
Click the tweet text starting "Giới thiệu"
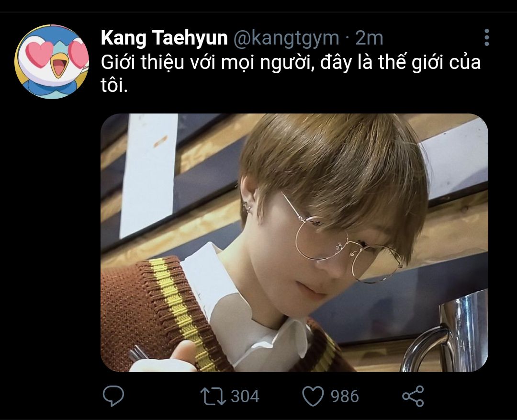coord(239,63)
